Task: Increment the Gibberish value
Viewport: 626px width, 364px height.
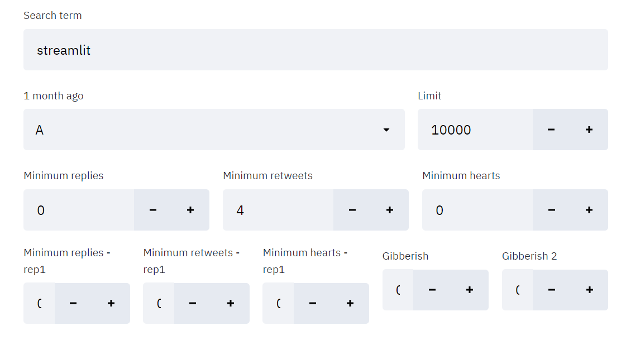Action: [x=470, y=290]
